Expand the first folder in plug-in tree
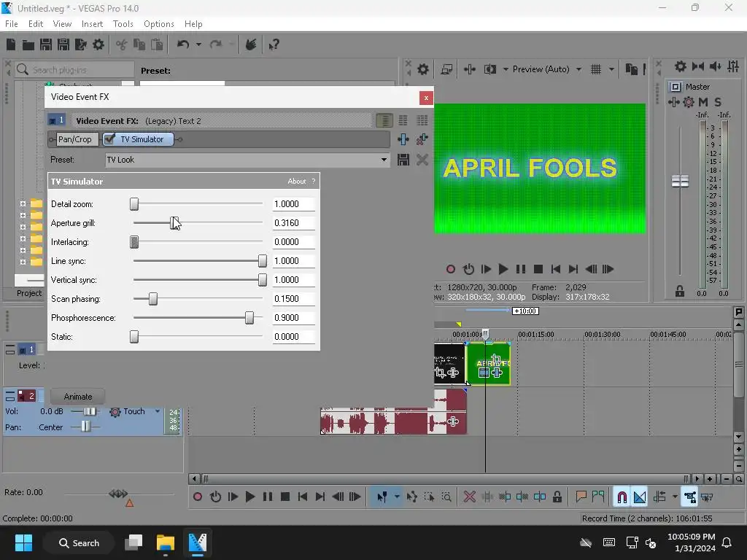The image size is (747, 560). 23,204
